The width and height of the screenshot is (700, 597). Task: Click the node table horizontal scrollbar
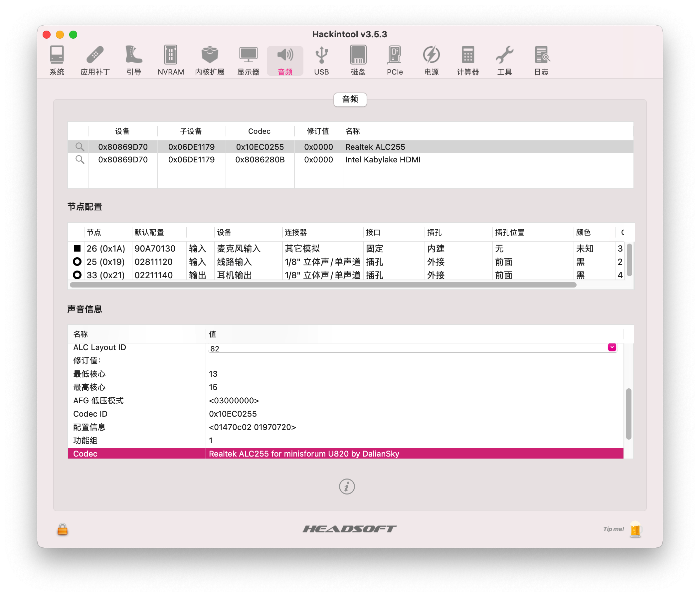(x=323, y=285)
